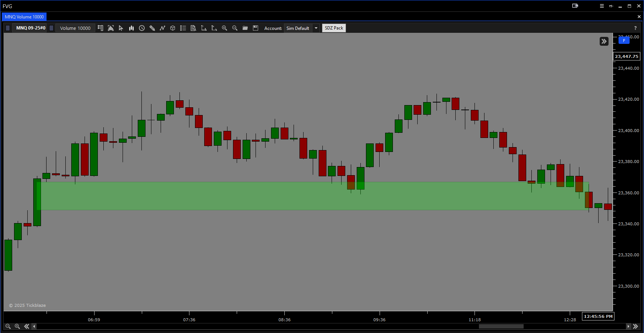The width and height of the screenshot is (644, 333).
Task: Click the instrument link color square
Action: [8, 28]
